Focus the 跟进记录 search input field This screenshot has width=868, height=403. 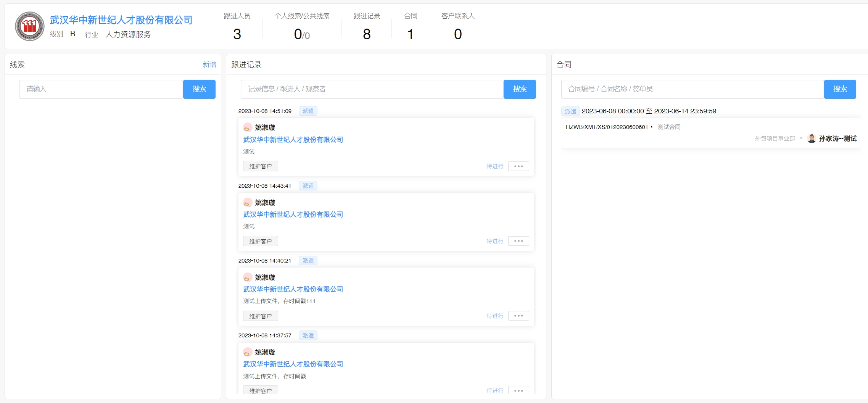tap(372, 89)
